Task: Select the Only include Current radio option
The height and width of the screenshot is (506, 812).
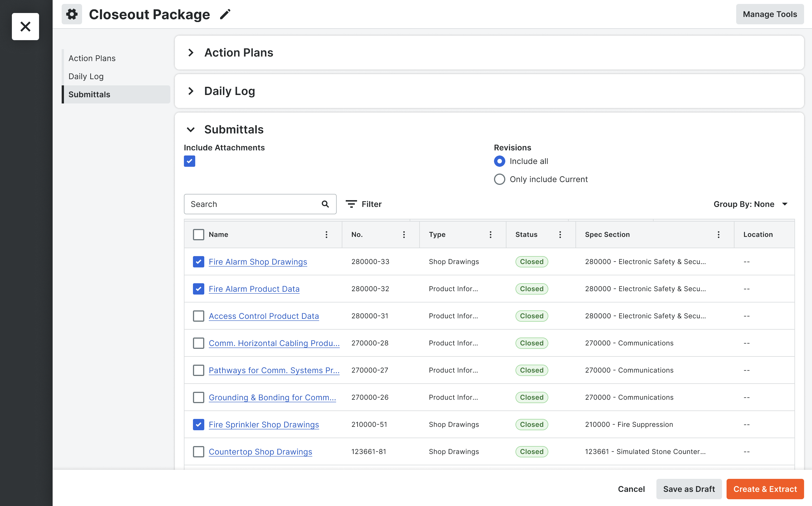Action: 499,180
